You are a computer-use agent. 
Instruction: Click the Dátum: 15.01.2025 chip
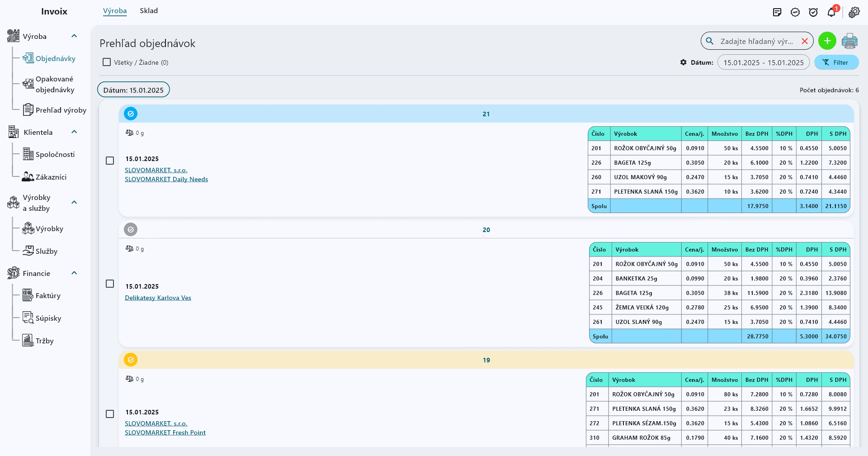pyautogui.click(x=133, y=90)
